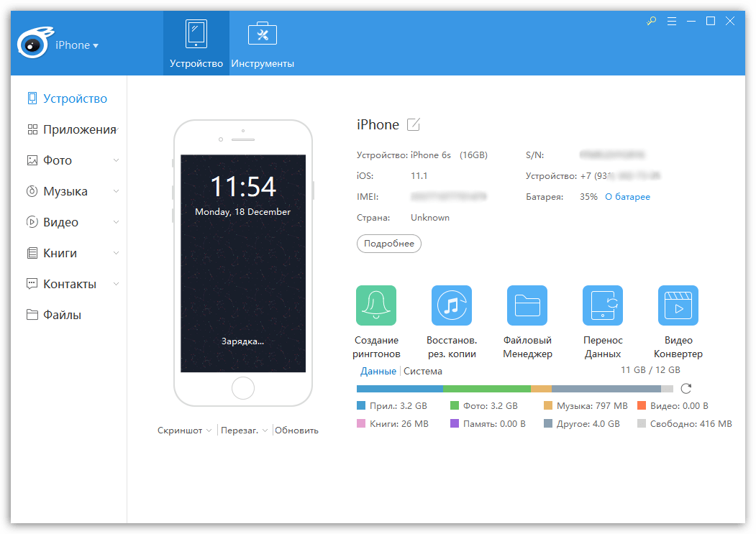Screen dimensions: 756x534
Task: Click the Обновить button under phone
Action: (x=296, y=431)
